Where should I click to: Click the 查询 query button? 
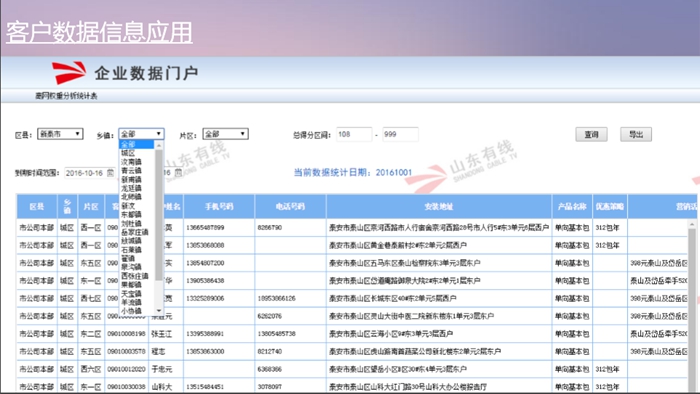click(x=591, y=134)
